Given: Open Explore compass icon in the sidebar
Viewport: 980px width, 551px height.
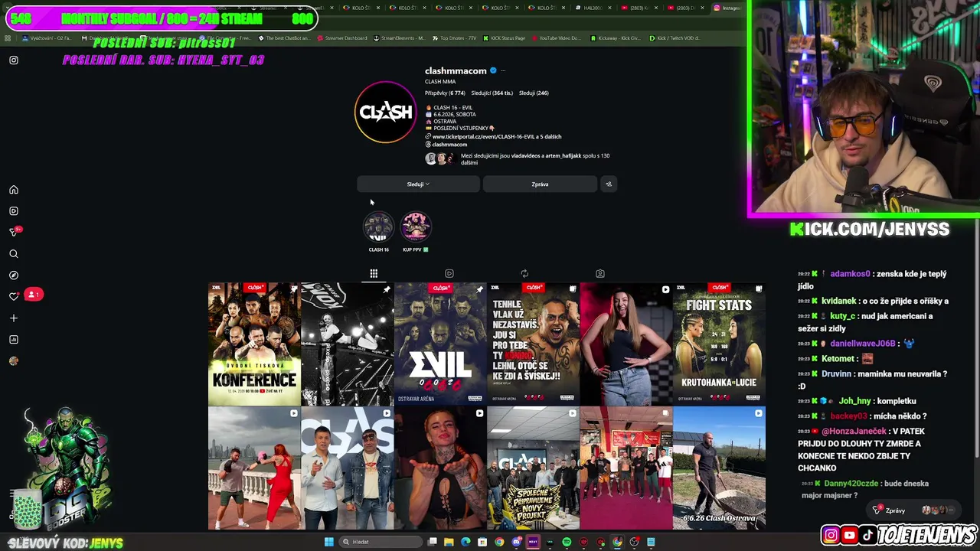Looking at the screenshot, I should [14, 275].
